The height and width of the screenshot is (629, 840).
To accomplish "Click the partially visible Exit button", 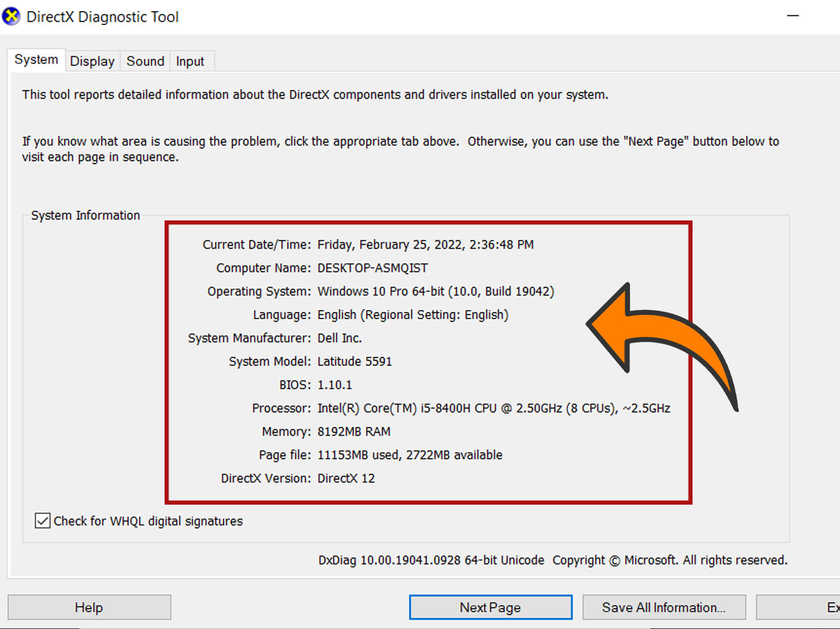I will tap(799, 607).
